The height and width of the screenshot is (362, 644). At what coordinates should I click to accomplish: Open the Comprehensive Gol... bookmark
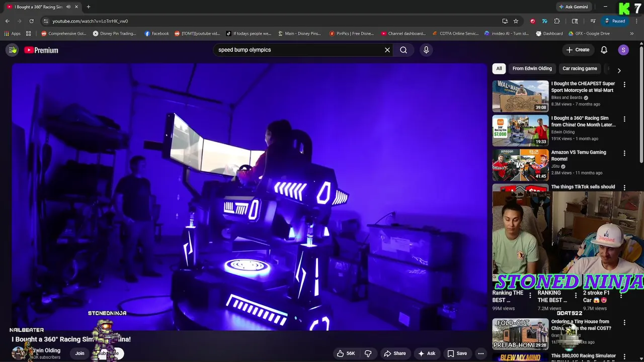63,34
